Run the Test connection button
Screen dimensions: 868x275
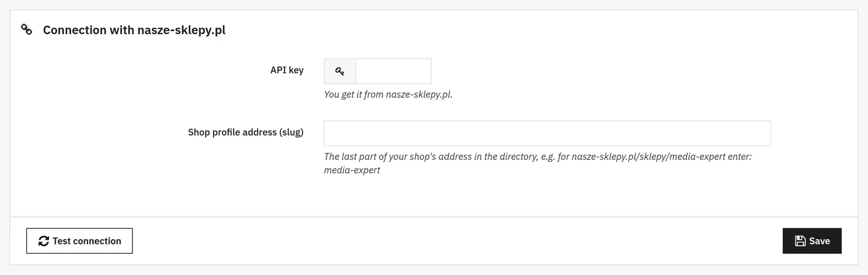pyautogui.click(x=79, y=241)
